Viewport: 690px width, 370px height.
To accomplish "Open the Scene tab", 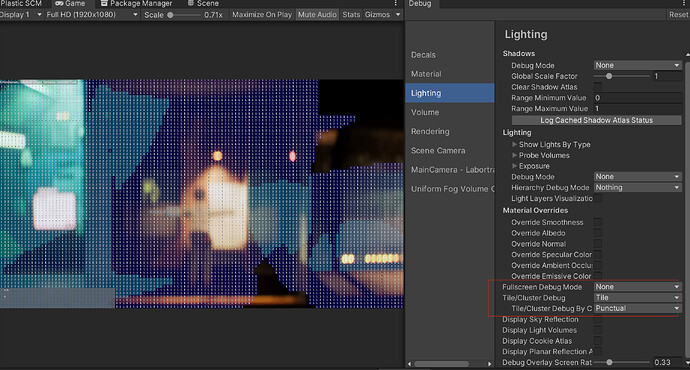I will click(x=203, y=4).
